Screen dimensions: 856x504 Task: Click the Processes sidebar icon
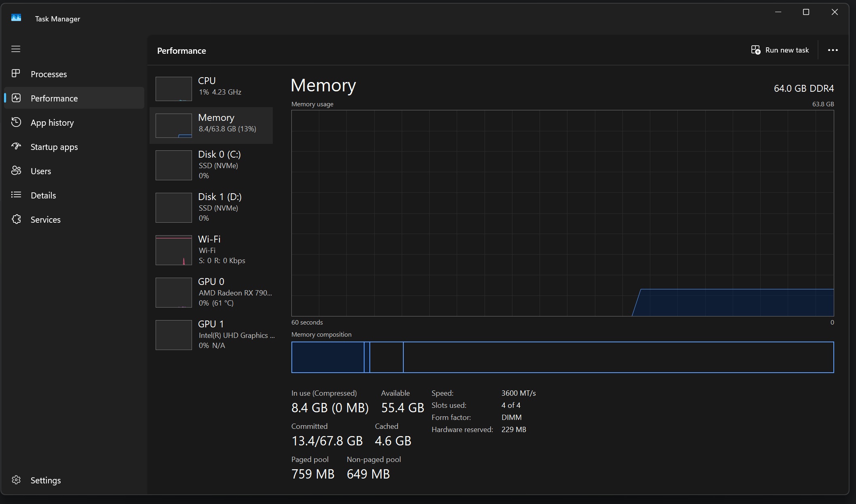click(x=16, y=74)
